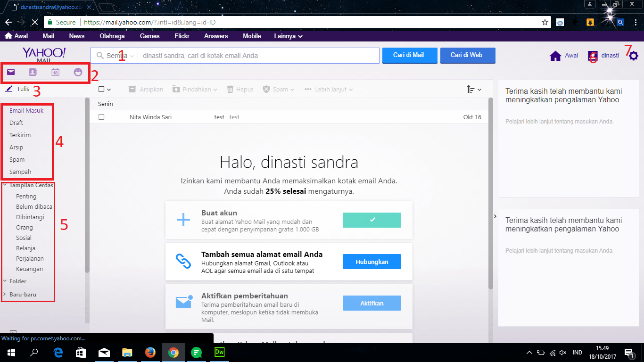644x362 pixels.
Task: Click the Hubungkan button
Action: 372,262
